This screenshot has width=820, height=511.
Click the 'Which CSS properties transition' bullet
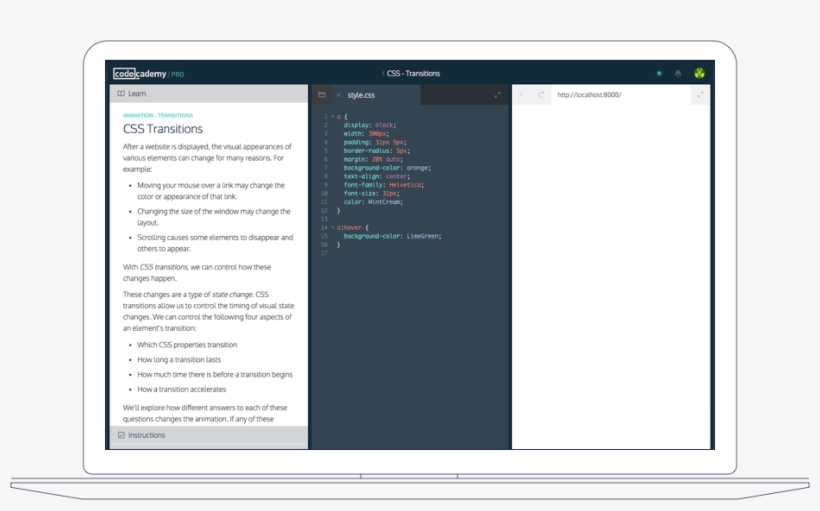coord(187,345)
